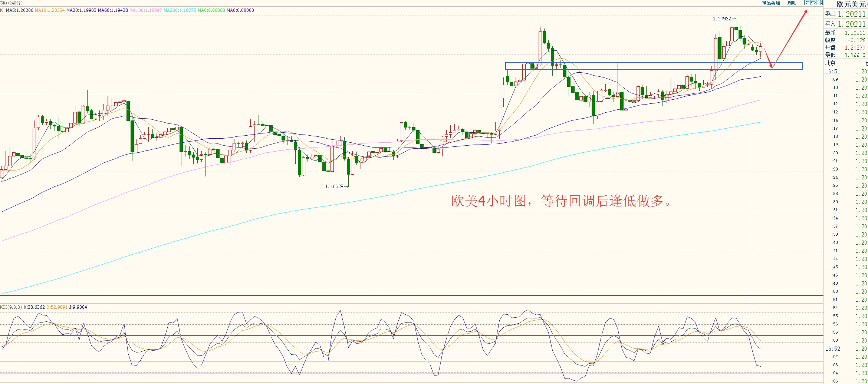Click the KDJ(9,3,3) indicator name
Screen dimensions: 868x384
point(11,307)
